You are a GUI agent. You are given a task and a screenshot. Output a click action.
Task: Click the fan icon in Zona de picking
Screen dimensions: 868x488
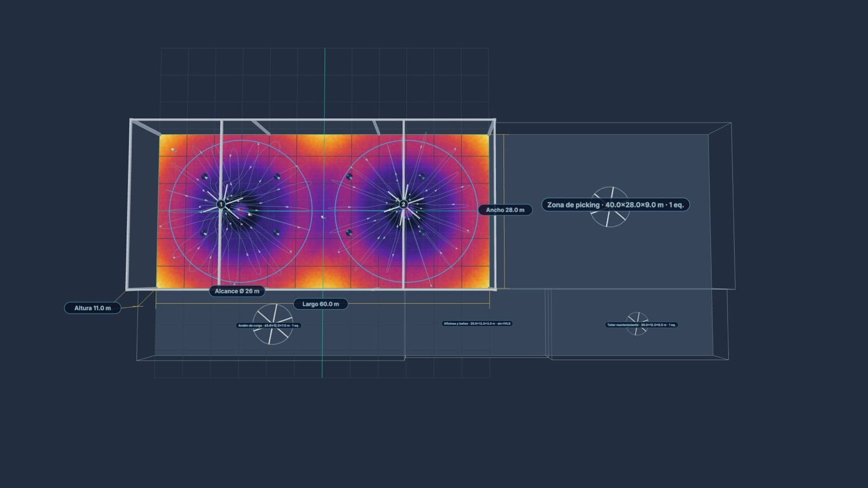point(610,207)
